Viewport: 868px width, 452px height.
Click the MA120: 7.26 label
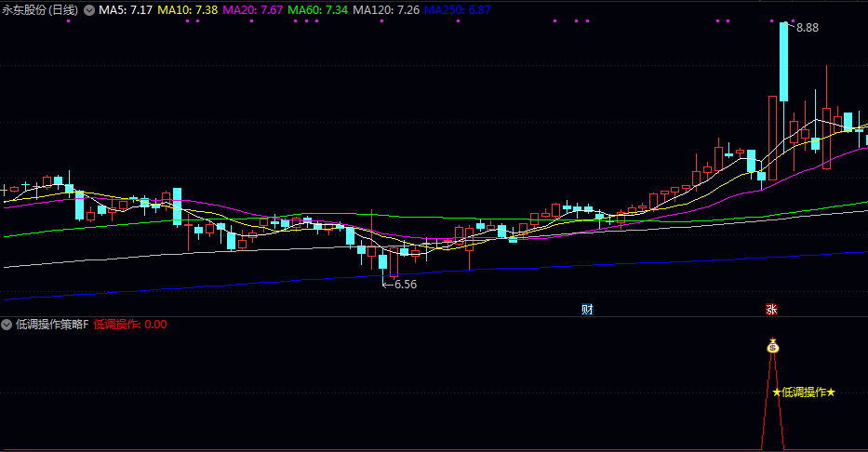tap(386, 10)
